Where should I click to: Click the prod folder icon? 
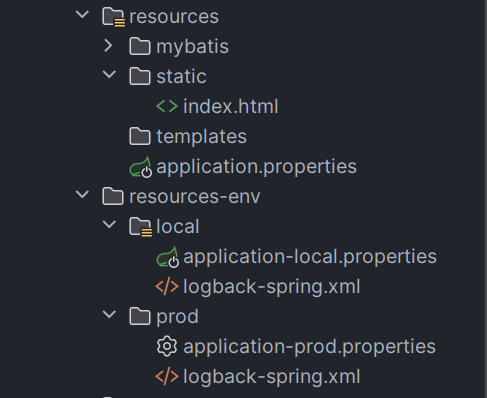pos(140,316)
